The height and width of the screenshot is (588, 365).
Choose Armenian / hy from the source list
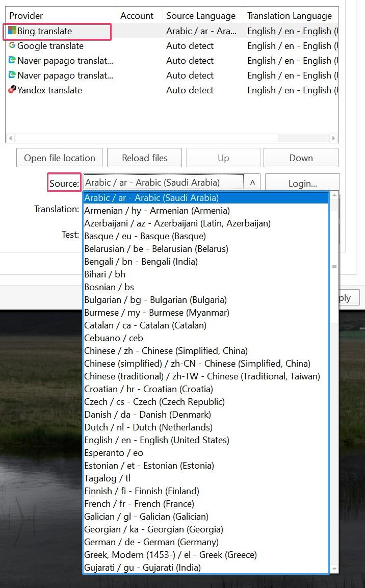coord(206,211)
